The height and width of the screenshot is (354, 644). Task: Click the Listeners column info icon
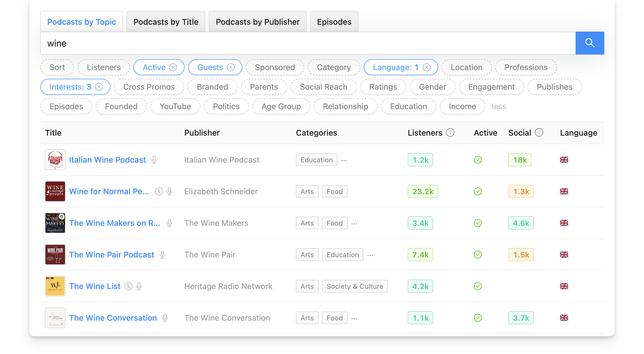[450, 132]
